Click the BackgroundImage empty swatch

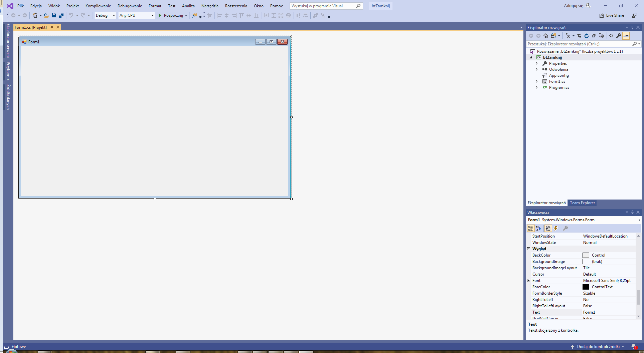point(586,262)
